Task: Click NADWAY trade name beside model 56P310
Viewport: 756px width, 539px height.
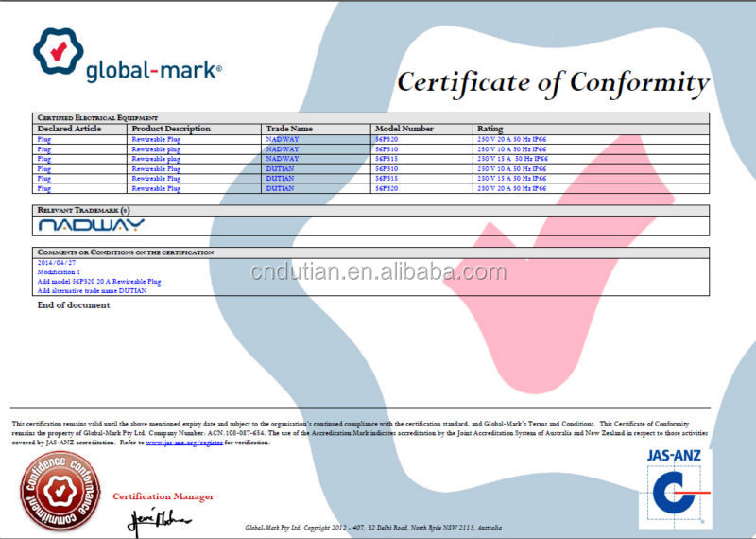Action: point(283,149)
